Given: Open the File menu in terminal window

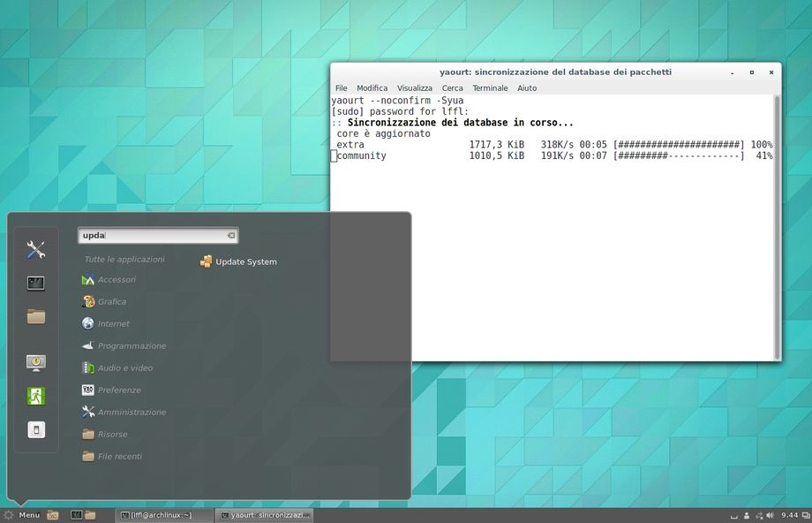Looking at the screenshot, I should click(341, 88).
